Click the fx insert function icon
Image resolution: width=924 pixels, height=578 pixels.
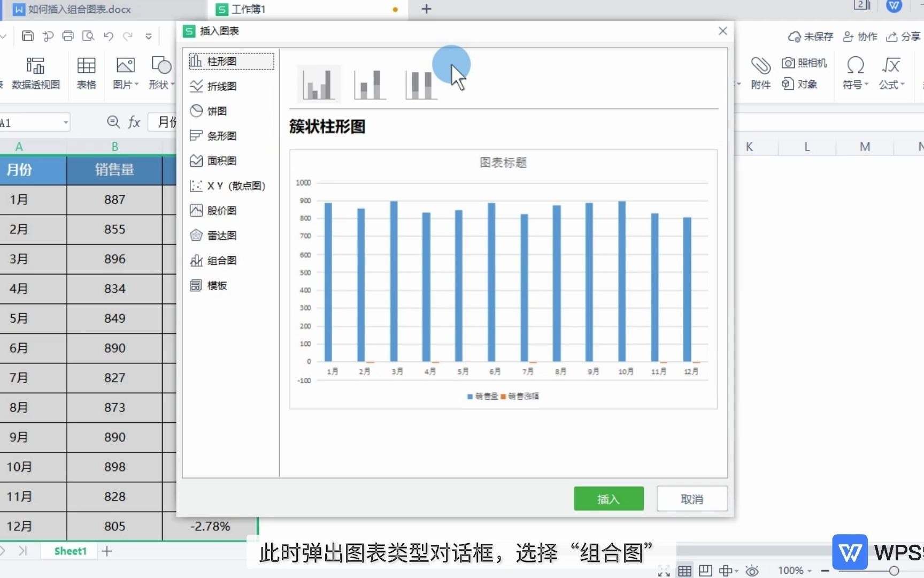(x=134, y=122)
